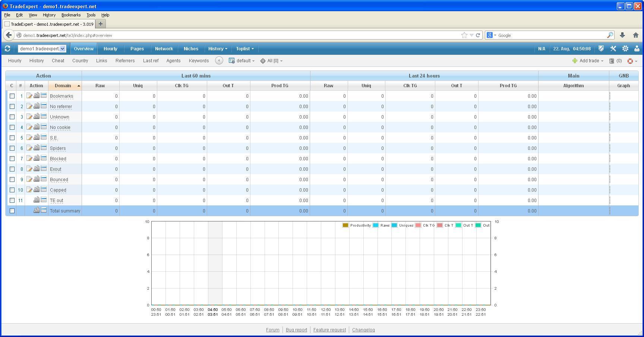The width and height of the screenshot is (644, 337).
Task: Toggle Productivity series swatch in chart legend
Action: 345,225
